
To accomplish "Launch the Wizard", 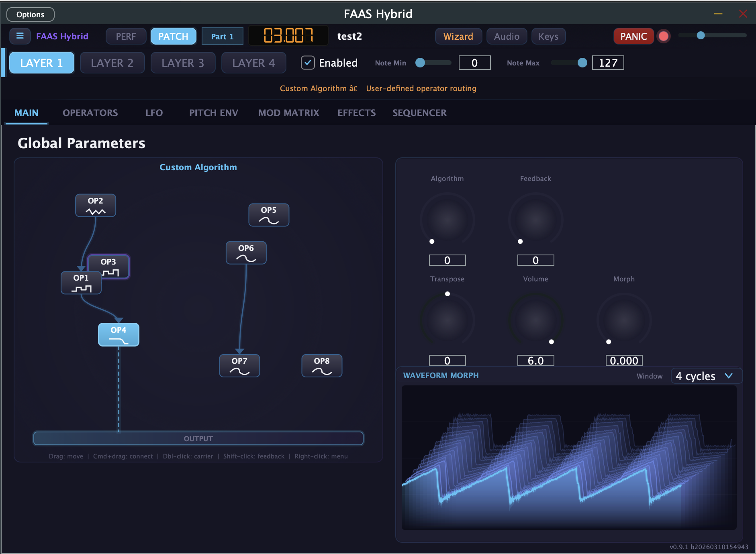I will [x=458, y=36].
